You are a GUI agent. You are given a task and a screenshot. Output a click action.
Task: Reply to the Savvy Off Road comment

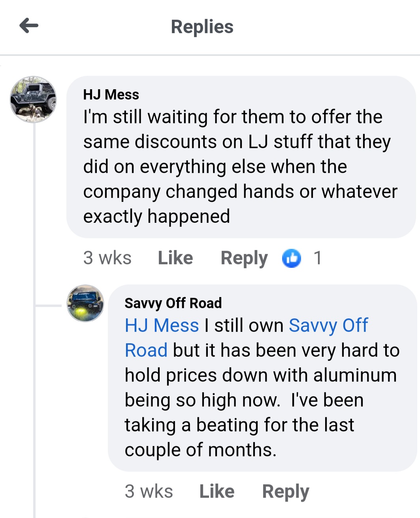[286, 492]
